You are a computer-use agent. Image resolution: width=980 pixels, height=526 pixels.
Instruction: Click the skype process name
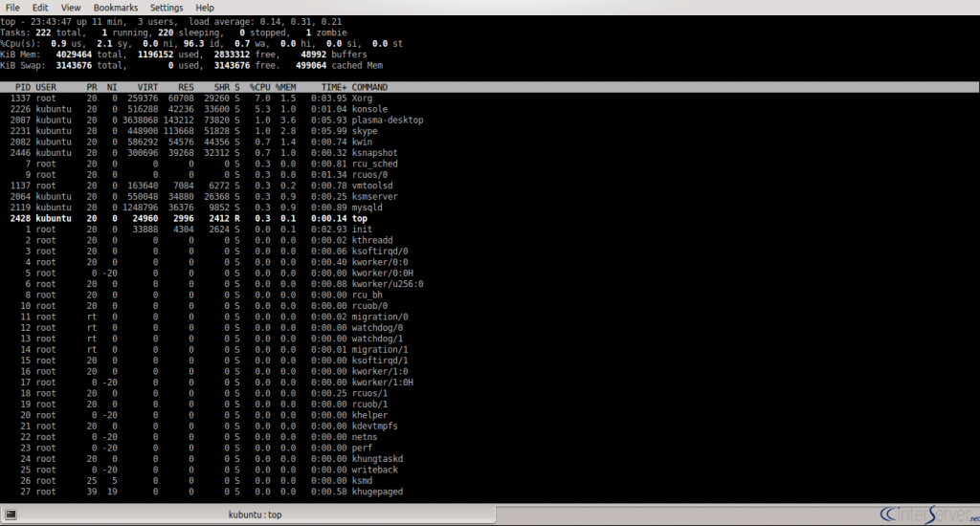[365, 131]
